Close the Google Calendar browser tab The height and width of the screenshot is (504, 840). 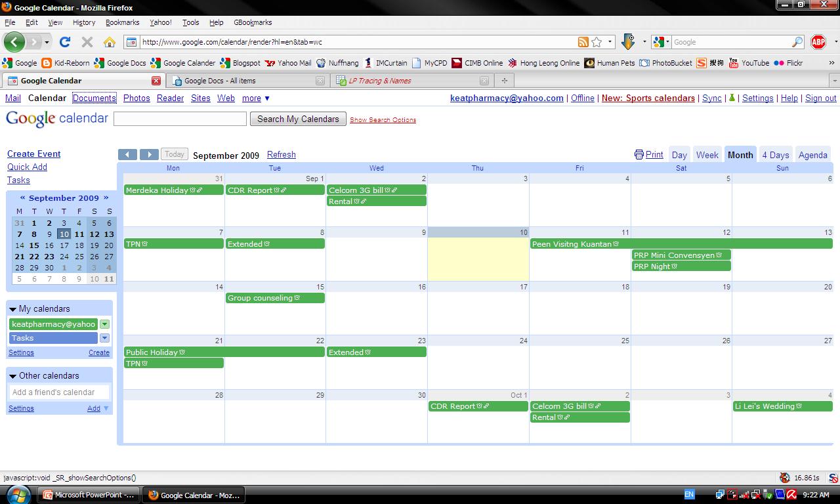(x=156, y=81)
